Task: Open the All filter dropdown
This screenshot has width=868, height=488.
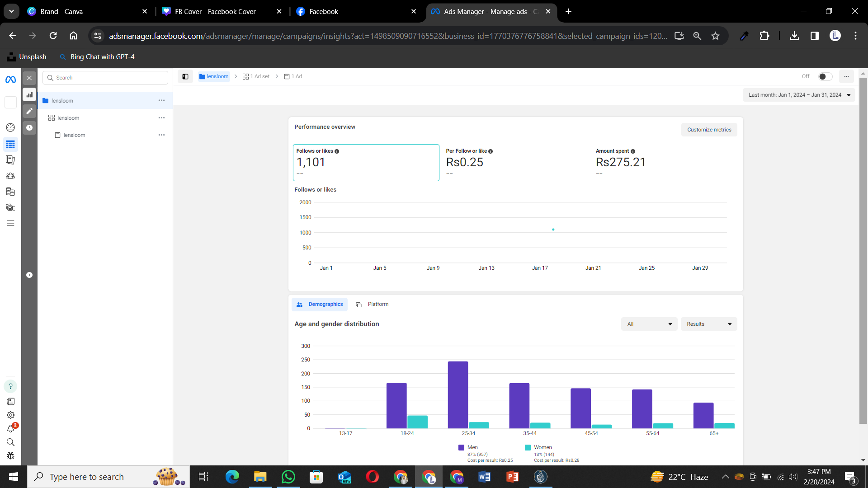Action: [x=649, y=324]
